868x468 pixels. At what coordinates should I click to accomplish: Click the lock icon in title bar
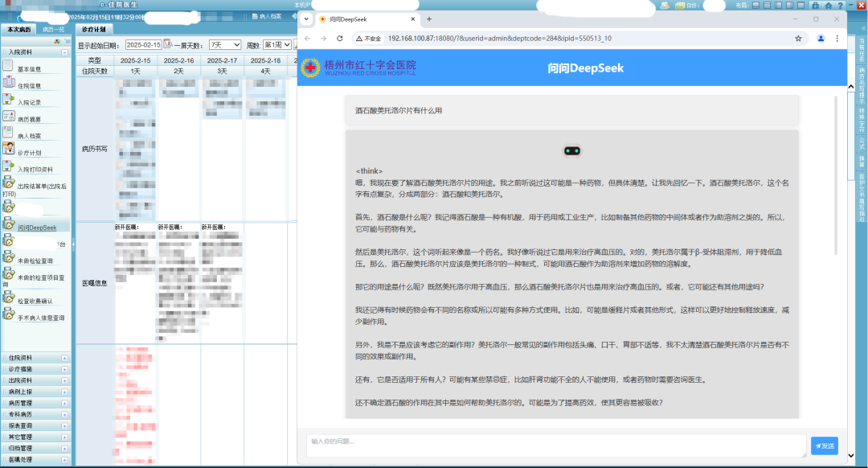(x=816, y=5)
